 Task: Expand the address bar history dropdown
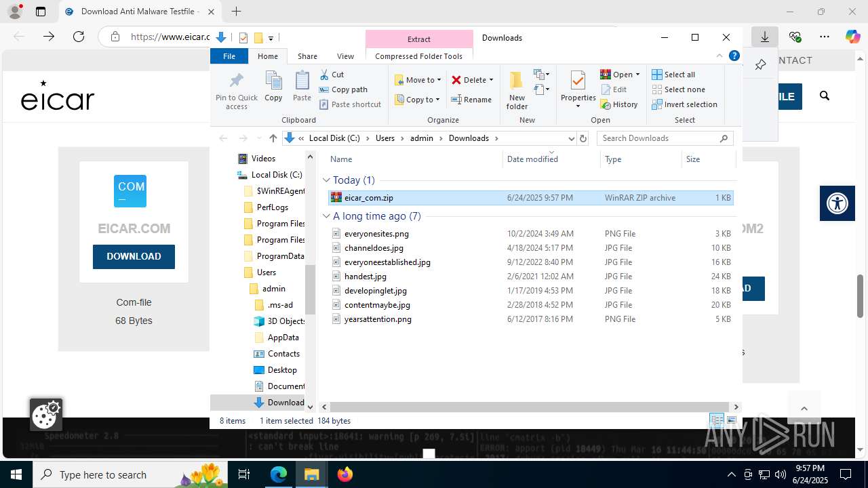(x=570, y=138)
